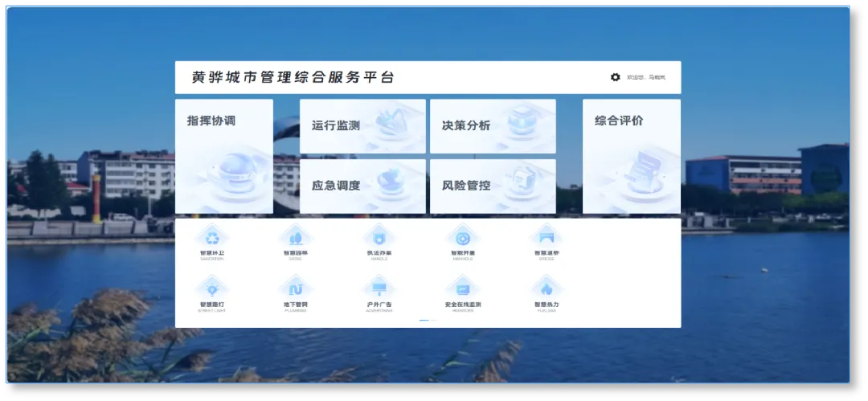Select the active first pagination dot
Screen dimensions: 868x401
point(424,320)
